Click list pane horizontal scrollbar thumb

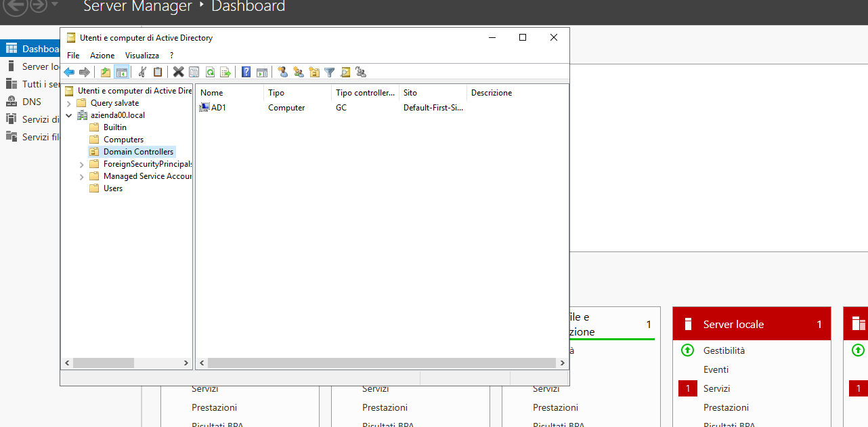381,363
